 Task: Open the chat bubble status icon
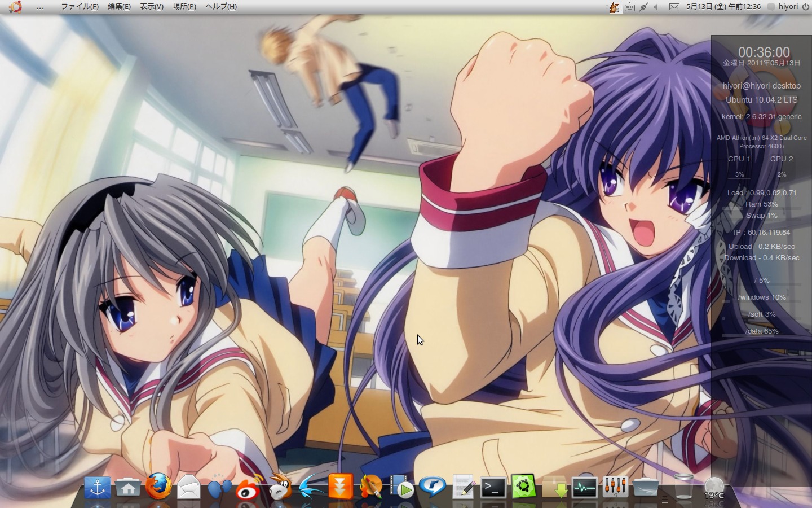click(771, 7)
